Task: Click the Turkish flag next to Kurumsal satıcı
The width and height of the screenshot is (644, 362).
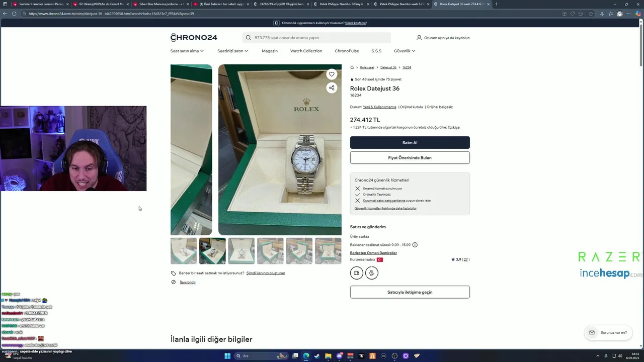Action: 380,259
